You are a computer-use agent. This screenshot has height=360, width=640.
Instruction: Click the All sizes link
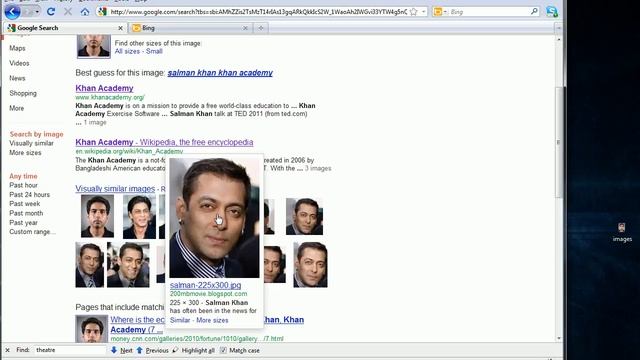(x=127, y=51)
